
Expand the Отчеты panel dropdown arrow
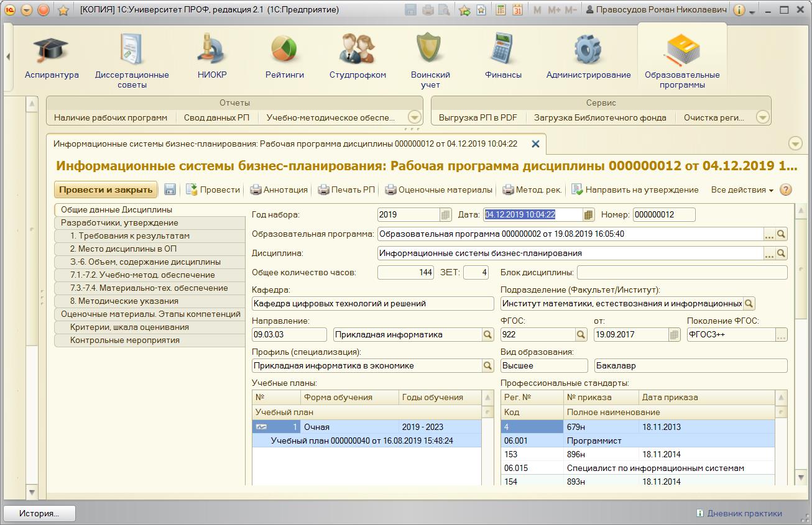pos(415,117)
